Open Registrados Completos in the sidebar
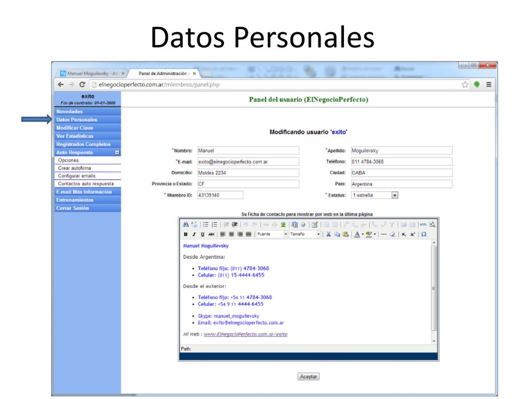Viewport: 532px width, 399px height. click(87, 144)
